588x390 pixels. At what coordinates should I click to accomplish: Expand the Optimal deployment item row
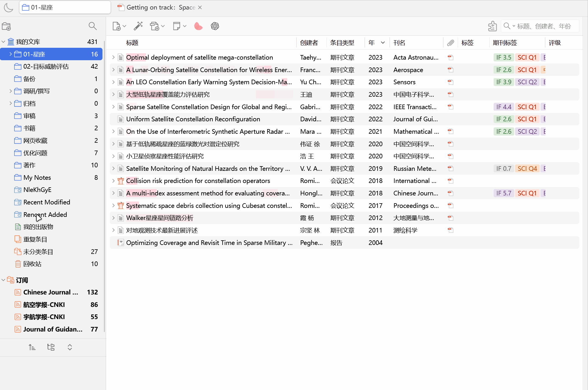tap(113, 57)
